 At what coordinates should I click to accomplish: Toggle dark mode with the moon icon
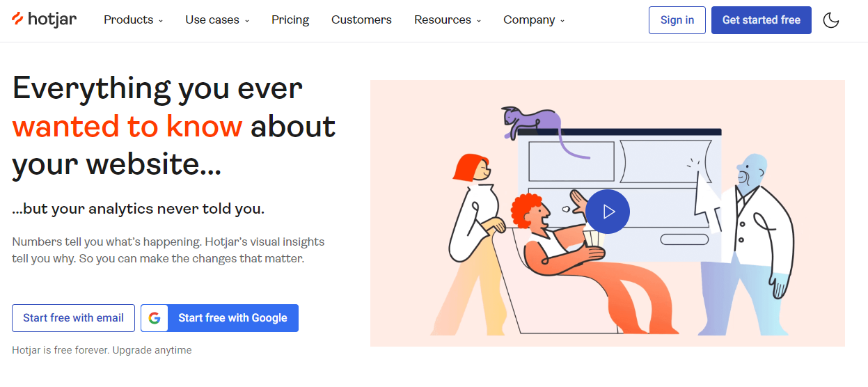[x=831, y=20]
